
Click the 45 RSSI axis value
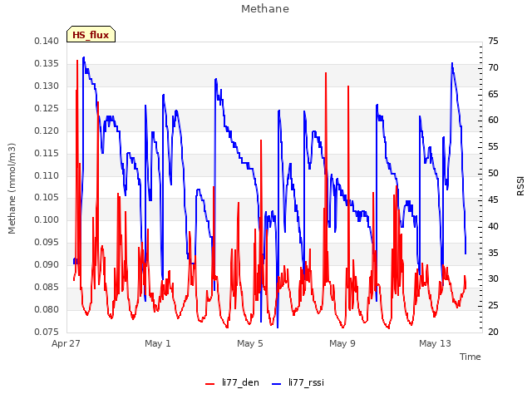493,199
